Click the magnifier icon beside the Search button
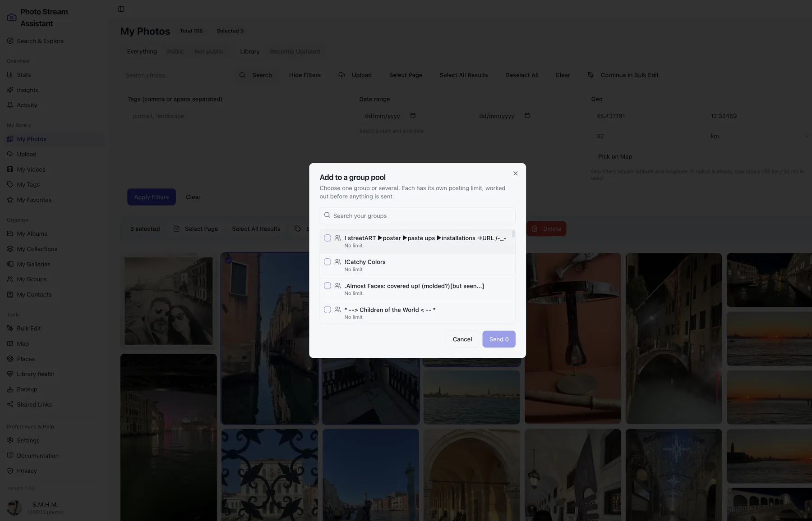Image resolution: width=812 pixels, height=521 pixels. [x=242, y=75]
